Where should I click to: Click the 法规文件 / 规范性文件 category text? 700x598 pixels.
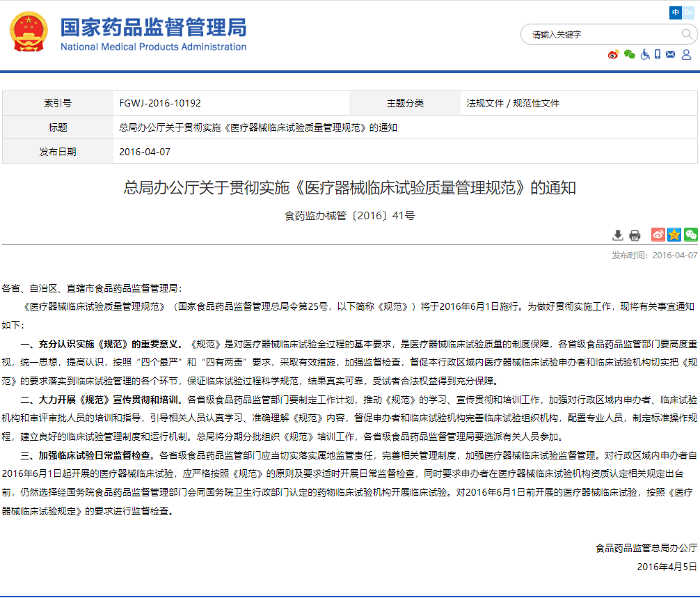tap(513, 103)
